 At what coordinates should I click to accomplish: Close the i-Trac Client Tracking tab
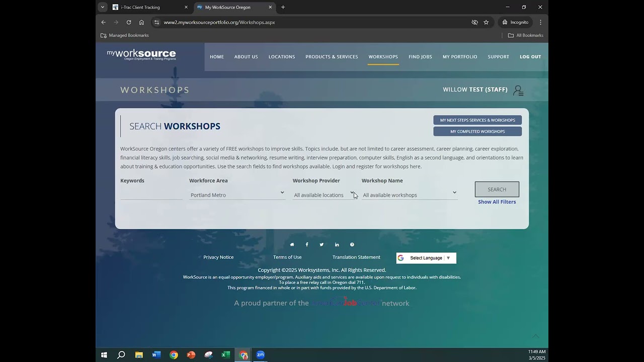pos(186,7)
